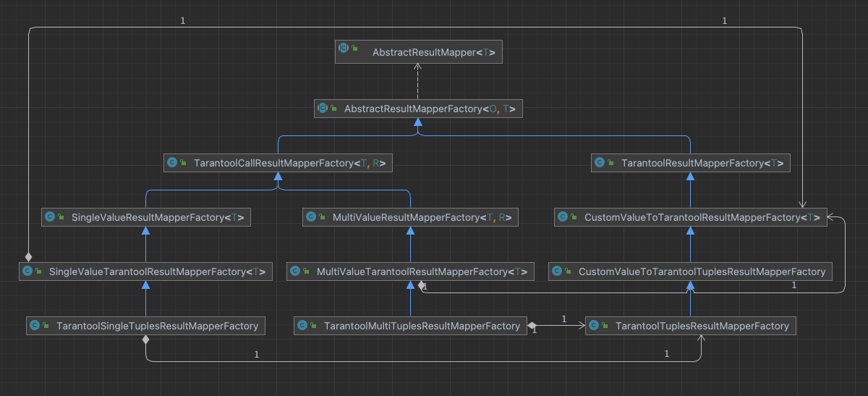Select the TarantoolMultiTuplesResultMapperFactory node
868x396 pixels.
(x=410, y=326)
